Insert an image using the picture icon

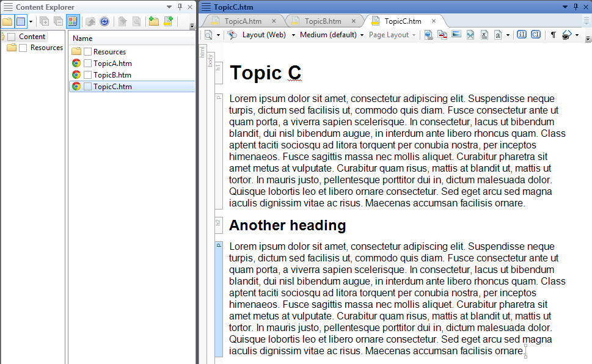(x=456, y=35)
